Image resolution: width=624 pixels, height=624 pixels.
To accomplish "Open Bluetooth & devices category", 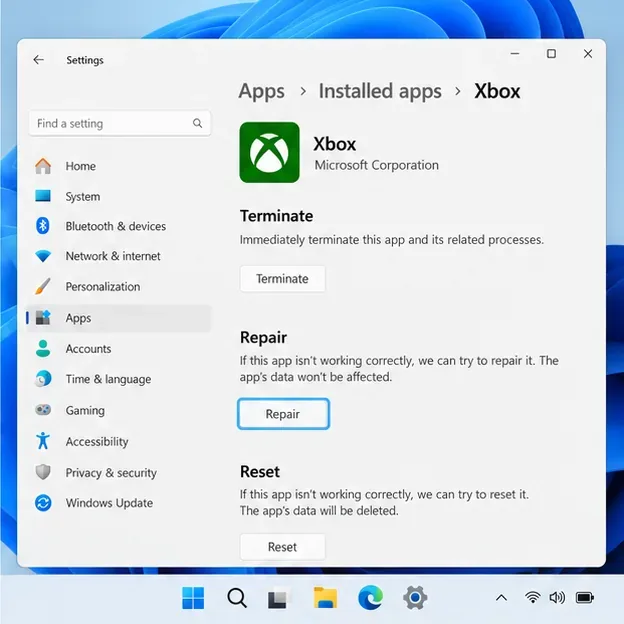I will coord(119,226).
